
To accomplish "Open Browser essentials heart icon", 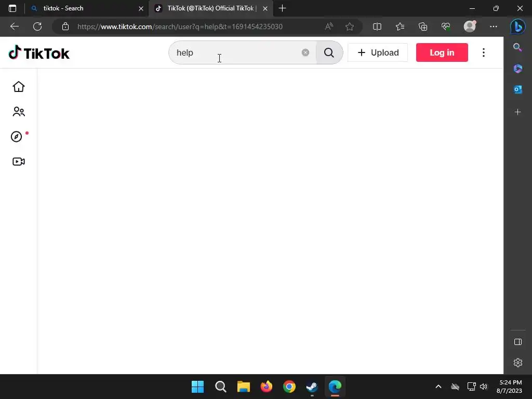I will point(446,26).
